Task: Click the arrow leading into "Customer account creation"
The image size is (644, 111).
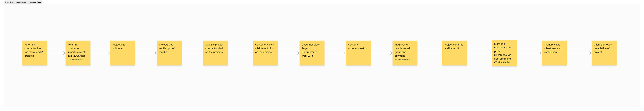Action: pyautogui.click(x=335, y=53)
